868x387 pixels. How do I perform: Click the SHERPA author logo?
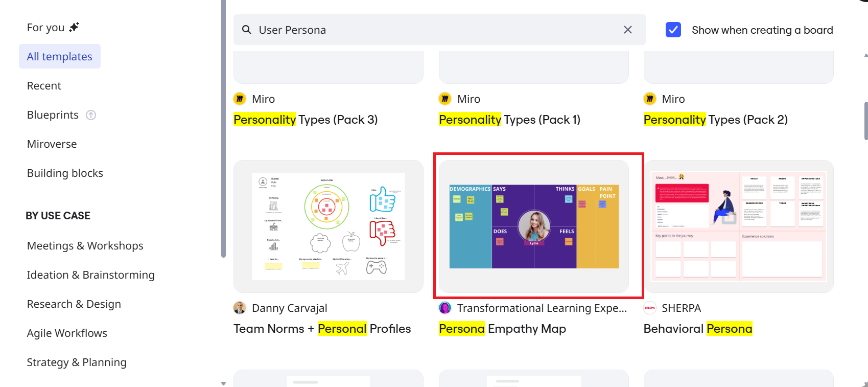pyautogui.click(x=650, y=308)
